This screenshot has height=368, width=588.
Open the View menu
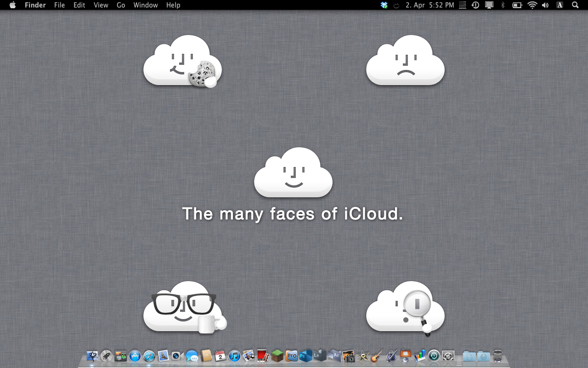[x=101, y=5]
